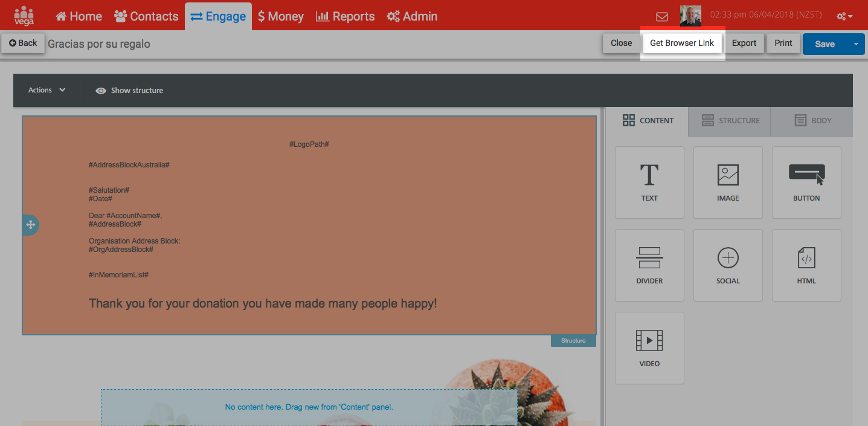Open the Engage menu

point(218,16)
